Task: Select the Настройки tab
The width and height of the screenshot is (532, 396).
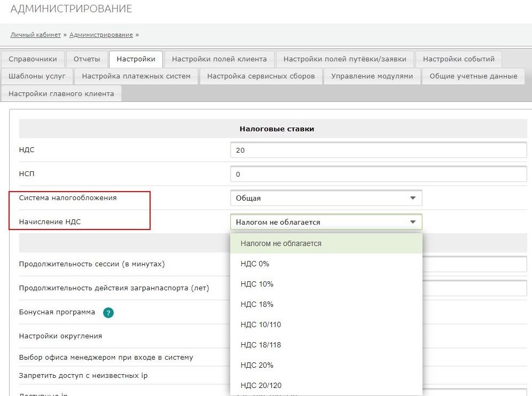Action: coord(136,59)
